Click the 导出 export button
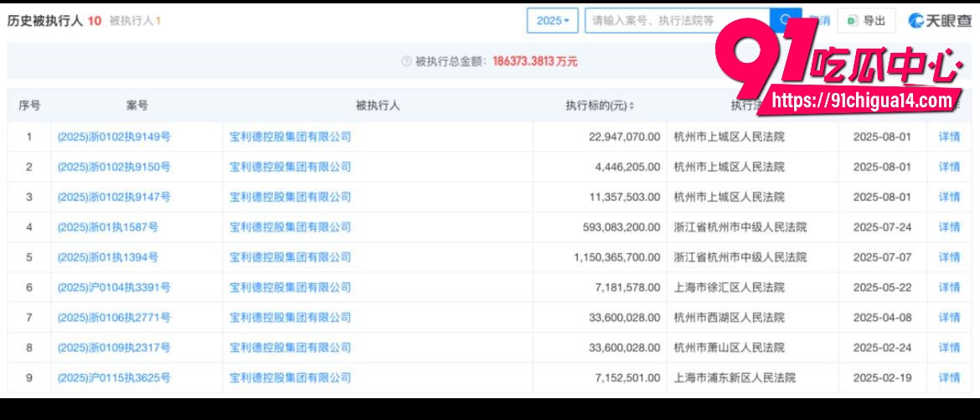This screenshot has width=980, height=420. (x=865, y=21)
